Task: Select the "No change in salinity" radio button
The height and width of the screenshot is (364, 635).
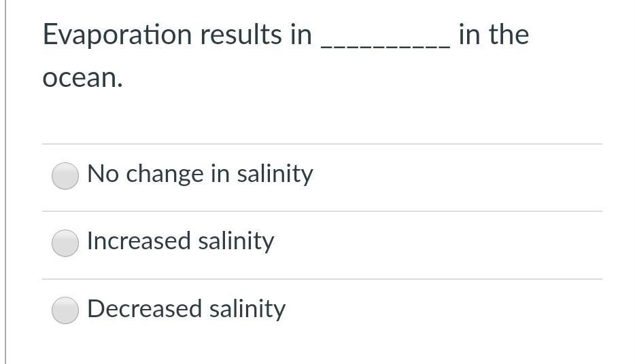Action: 65,176
